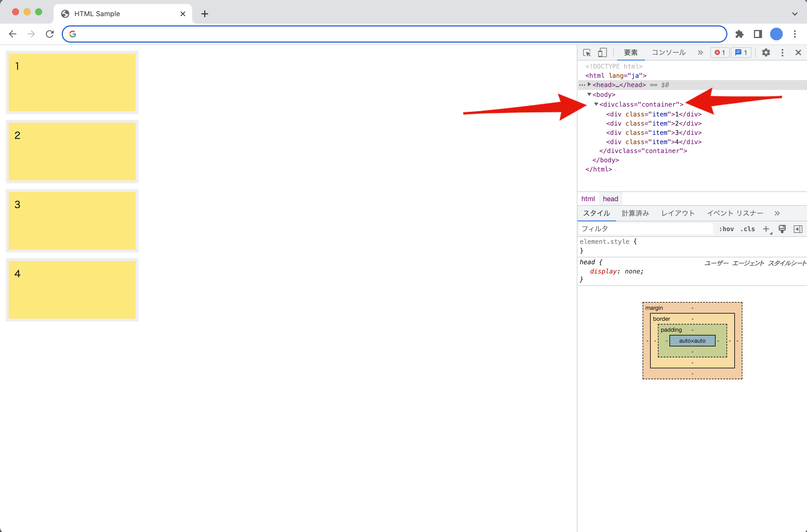Viewport: 807px width, 532px height.
Task: Select html in the breadcrumb bar
Action: 588,199
